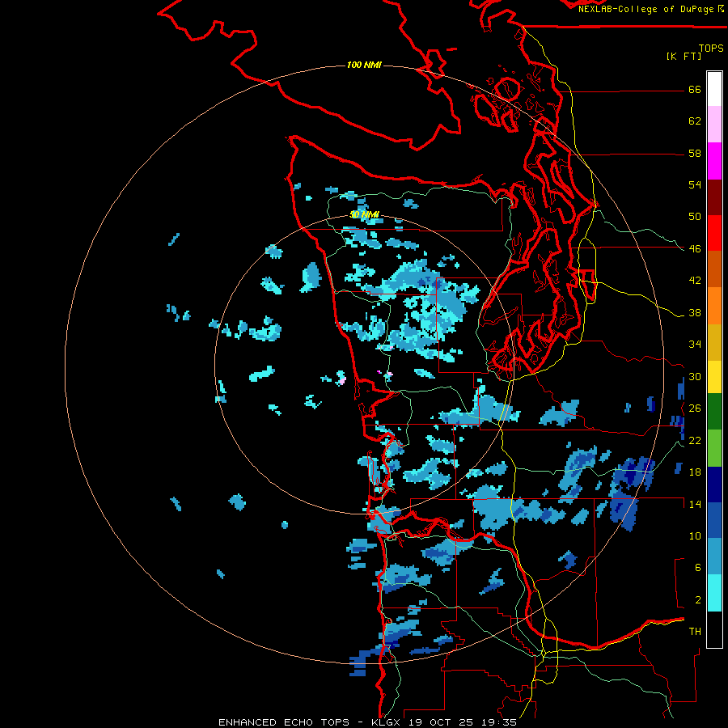This screenshot has height=728, width=728.
Task: Click the gold legend swatch
Action: pyautogui.click(x=714, y=342)
